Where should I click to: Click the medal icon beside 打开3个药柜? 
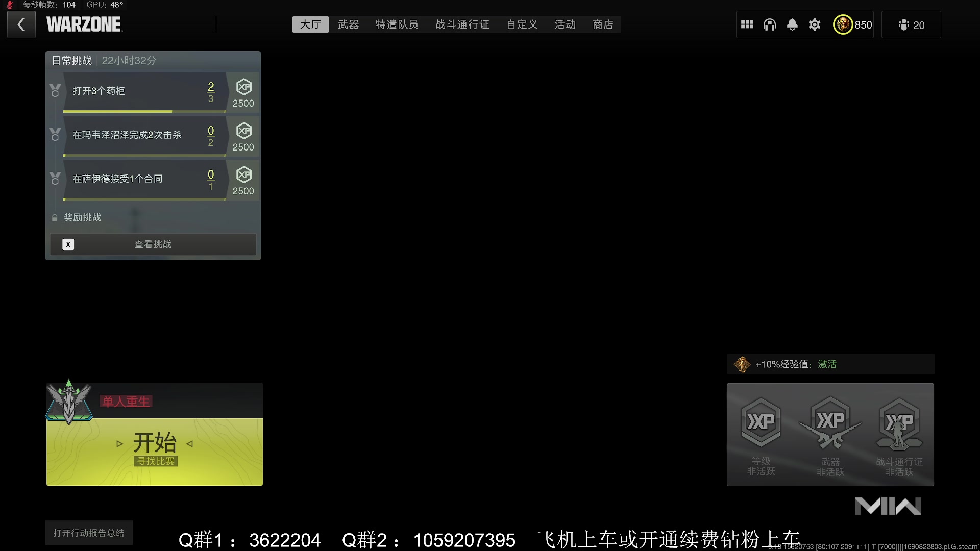point(55,91)
